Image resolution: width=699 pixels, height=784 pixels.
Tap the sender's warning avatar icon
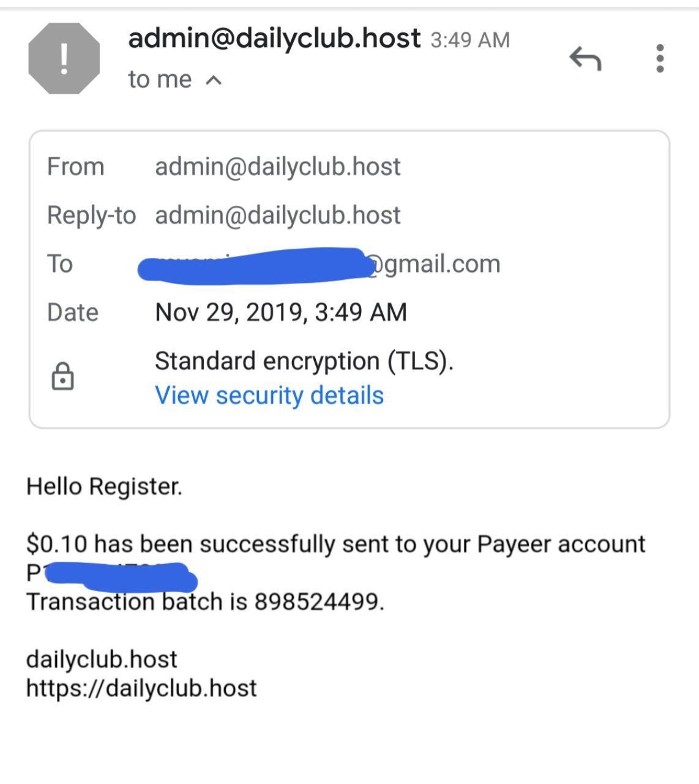64,59
